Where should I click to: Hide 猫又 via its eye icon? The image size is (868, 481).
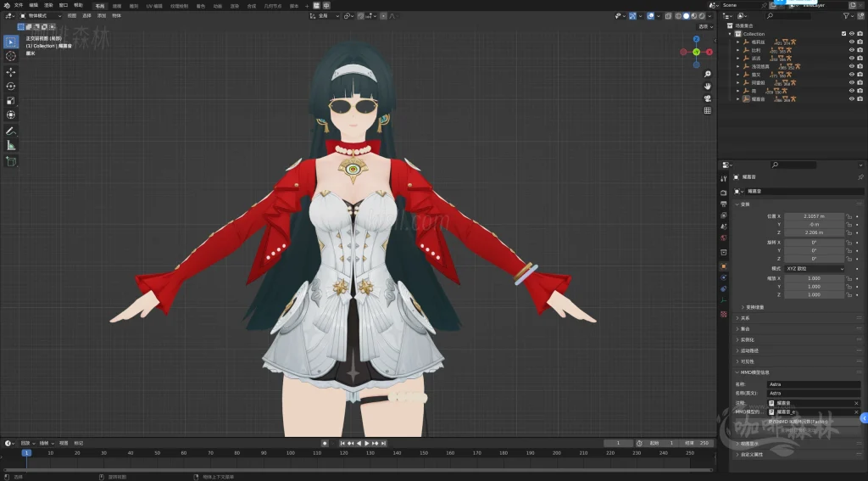tap(852, 75)
